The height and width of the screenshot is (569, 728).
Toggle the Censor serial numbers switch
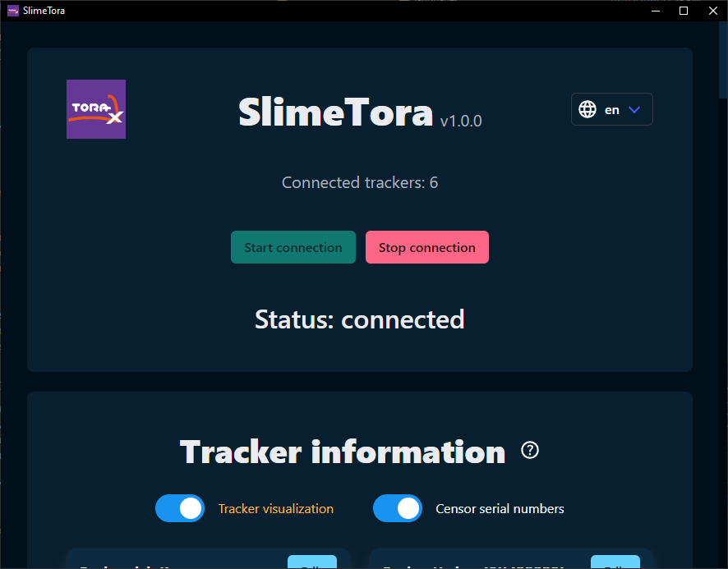point(398,508)
